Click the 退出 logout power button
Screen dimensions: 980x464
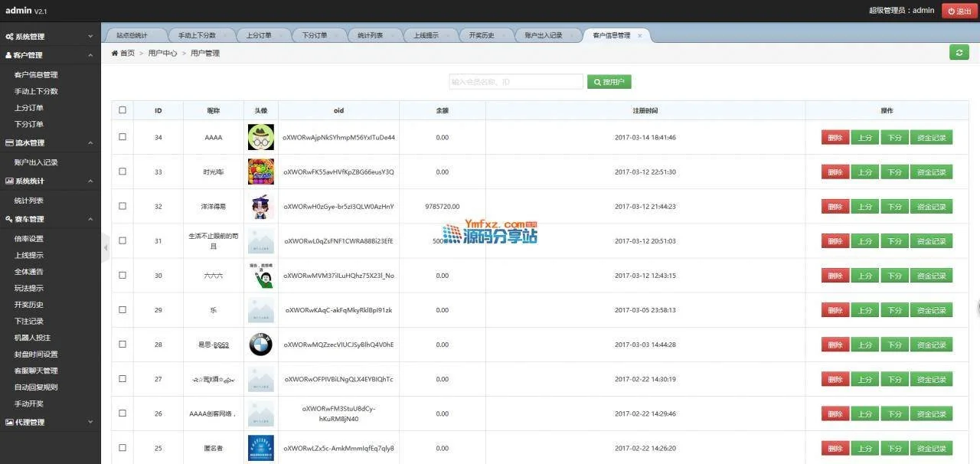tap(959, 11)
